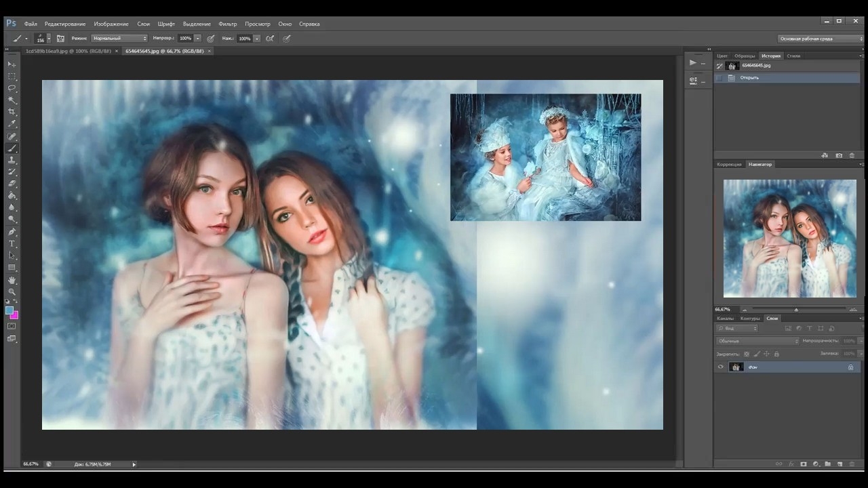Select the Eyedropper tool
The width and height of the screenshot is (868, 488).
tap(12, 124)
